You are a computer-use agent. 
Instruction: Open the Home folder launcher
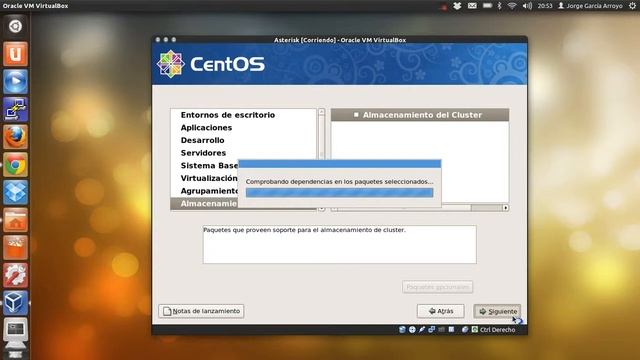[16, 220]
